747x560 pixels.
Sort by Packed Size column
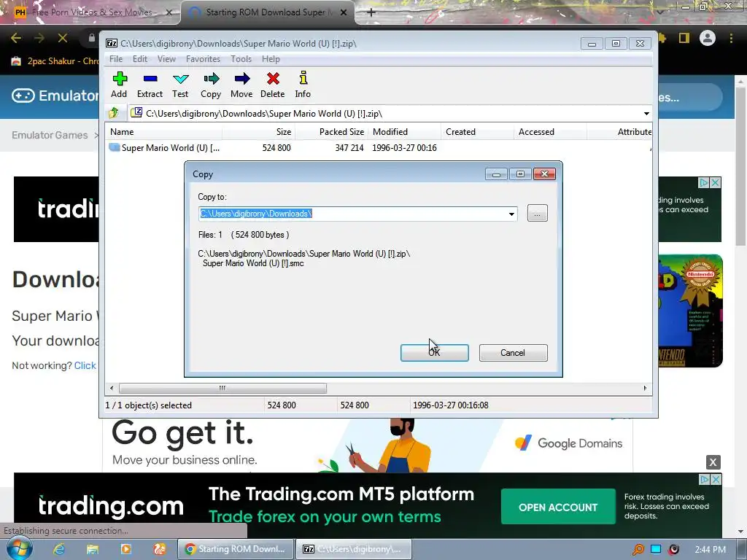coord(332,132)
